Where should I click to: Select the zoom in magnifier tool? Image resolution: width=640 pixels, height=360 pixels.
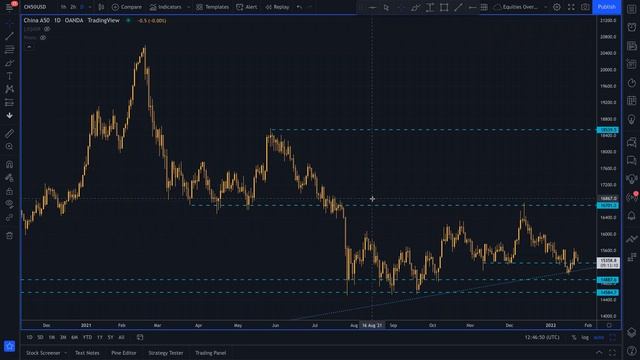click(9, 147)
